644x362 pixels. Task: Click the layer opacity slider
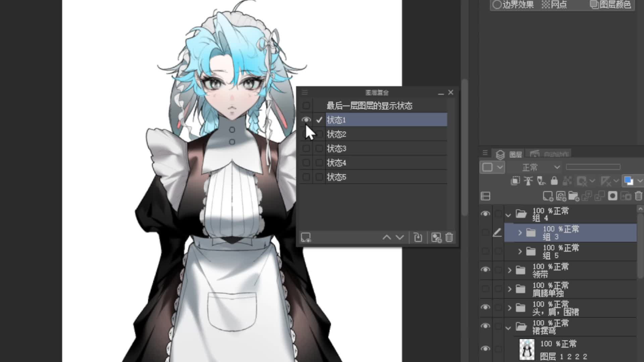[593, 167]
